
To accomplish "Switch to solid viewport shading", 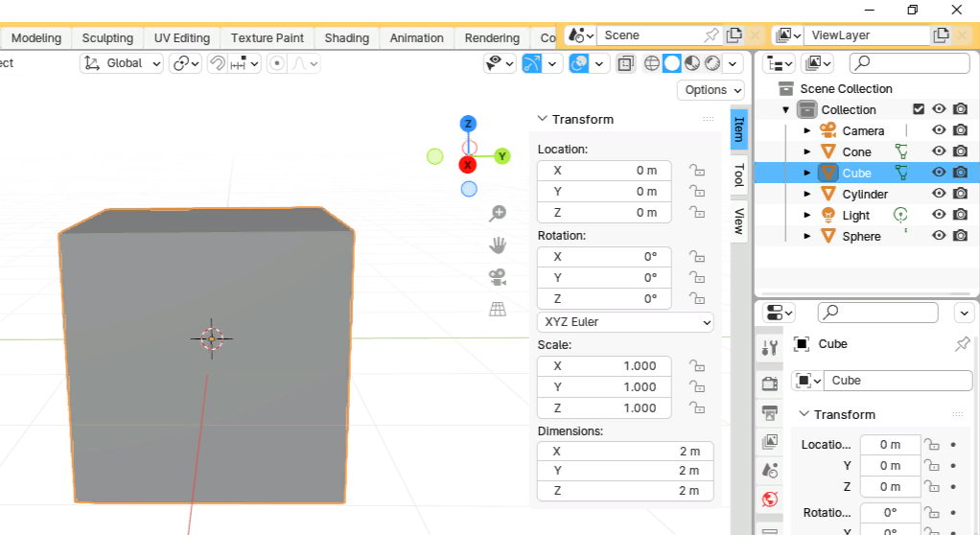I will coord(672,63).
